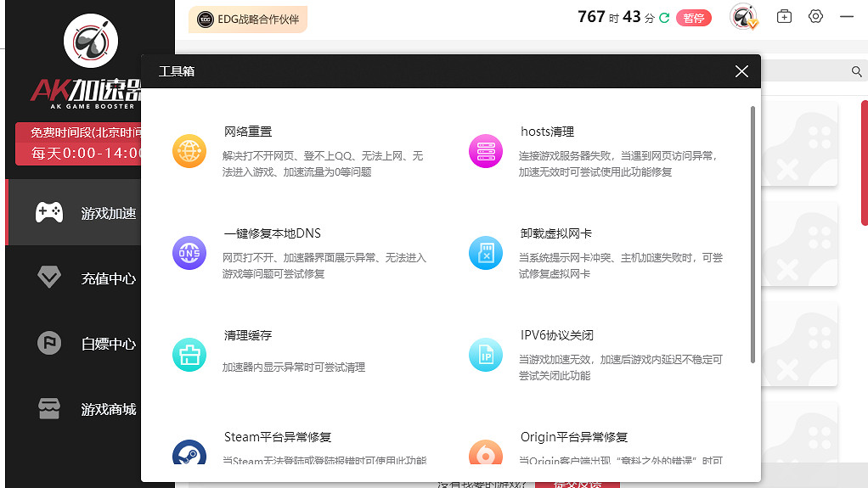This screenshot has height=488, width=868.
Task: Click the EDG team logo icon
Action: [x=206, y=20]
